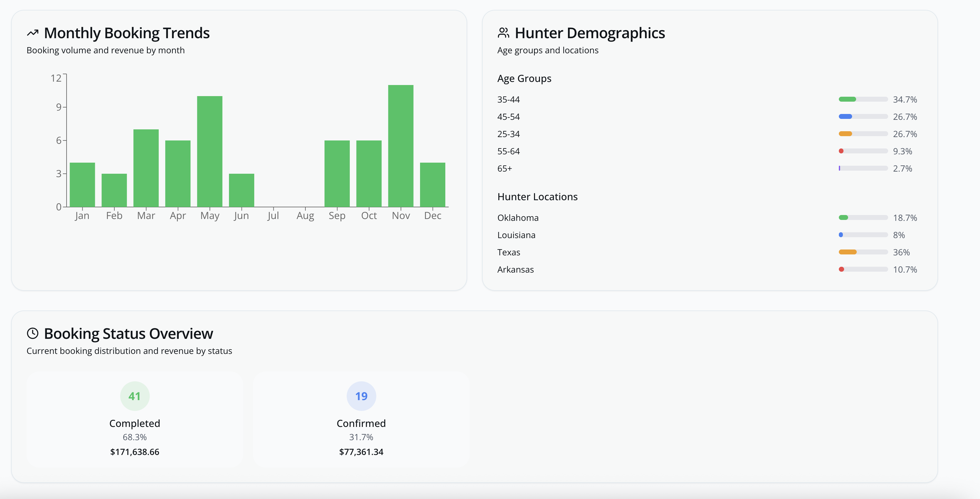Click the people icon beside Hunter Demographics

pyautogui.click(x=503, y=33)
